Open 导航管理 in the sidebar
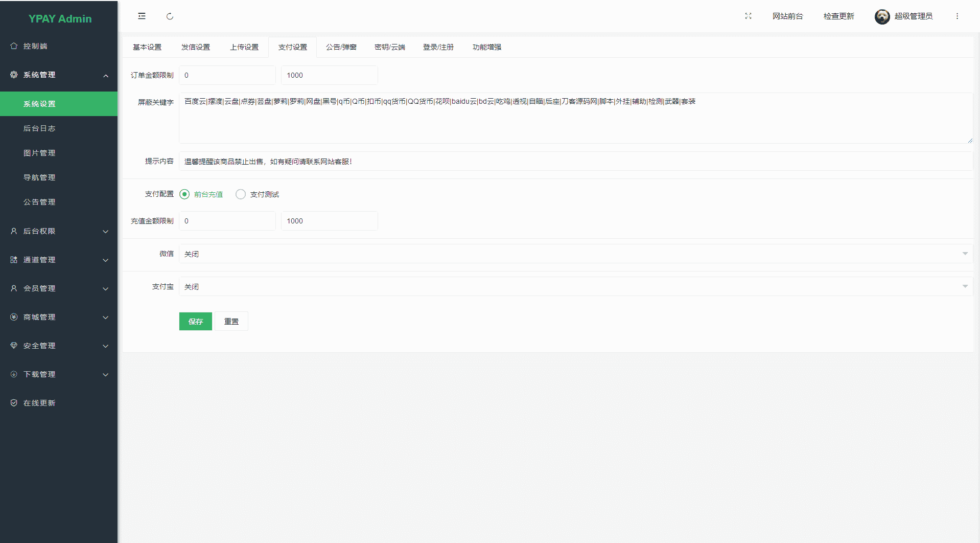The width and height of the screenshot is (980, 543). [59, 177]
